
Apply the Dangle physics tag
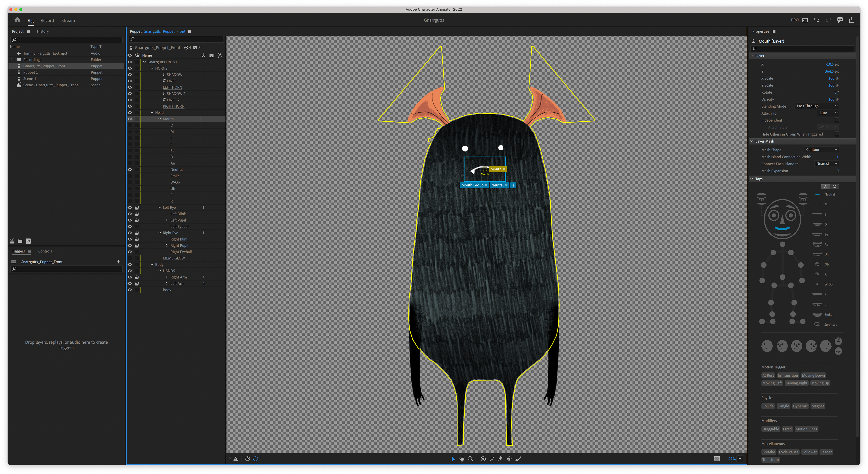point(783,406)
